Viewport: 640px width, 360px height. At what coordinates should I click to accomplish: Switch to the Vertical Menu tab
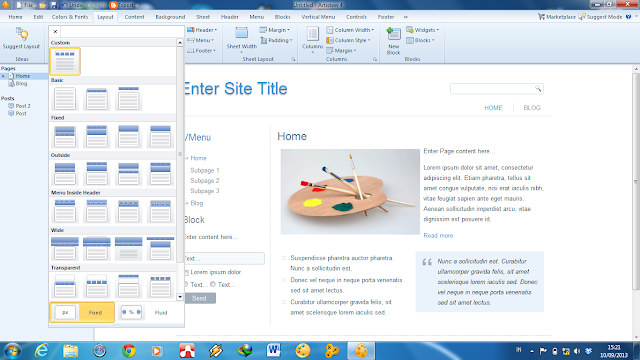(x=318, y=17)
